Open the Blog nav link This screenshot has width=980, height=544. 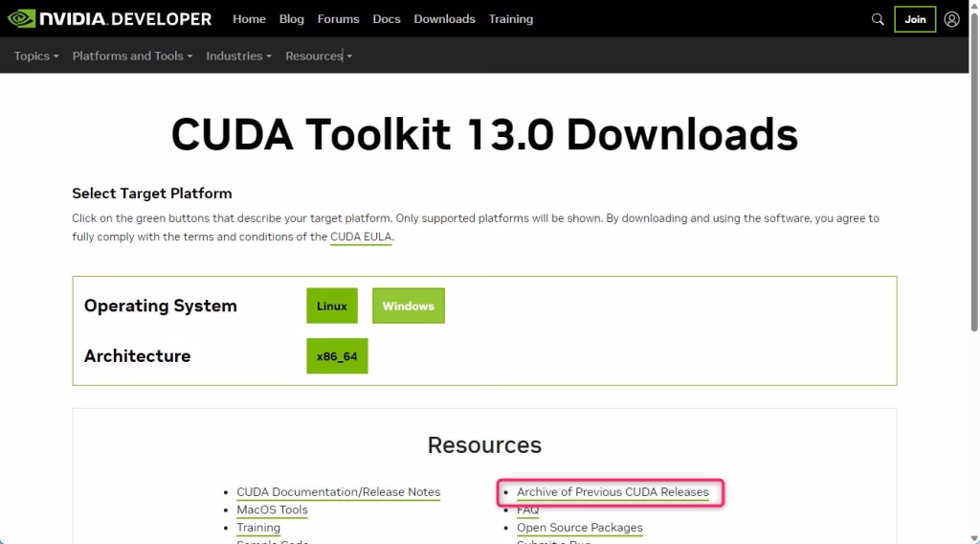click(x=291, y=19)
